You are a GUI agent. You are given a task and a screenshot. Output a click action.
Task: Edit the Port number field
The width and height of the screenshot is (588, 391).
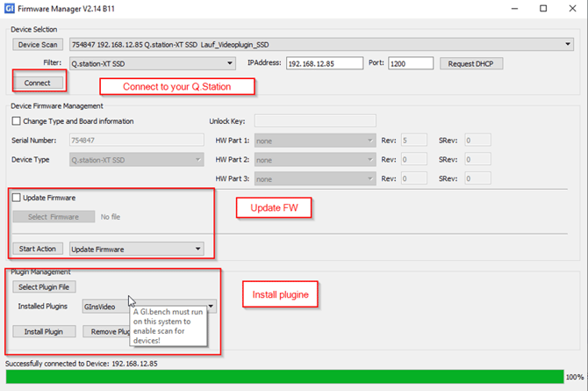(411, 63)
